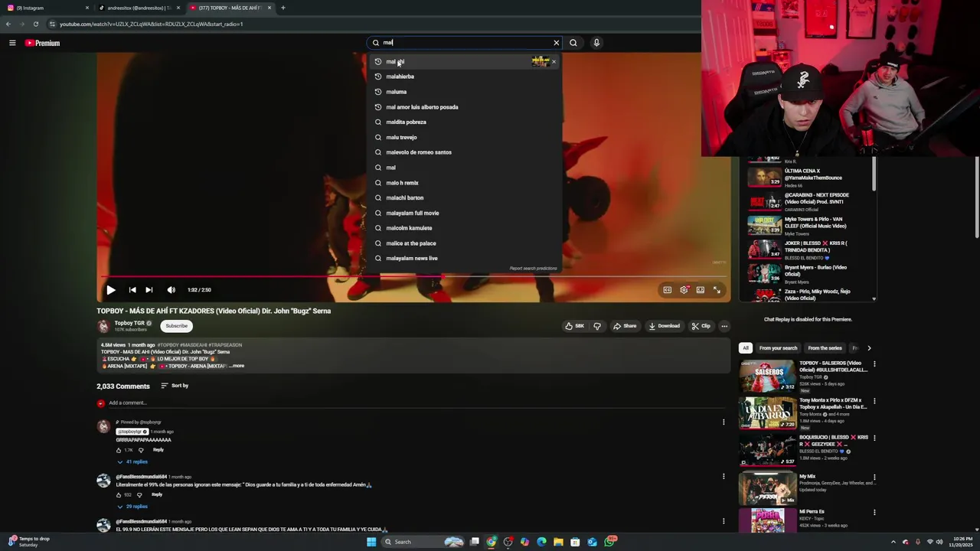Image resolution: width=980 pixels, height=551 pixels.
Task: Open TOPBOY - SALSEROS video thumbnail
Action: 767,376
